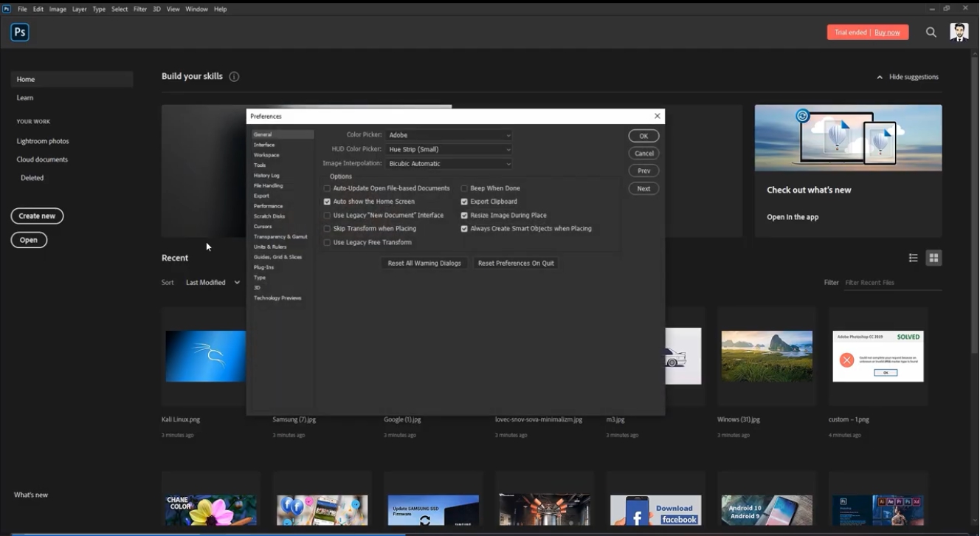
Task: Open the Image Interpolation dropdown
Action: tap(449, 164)
